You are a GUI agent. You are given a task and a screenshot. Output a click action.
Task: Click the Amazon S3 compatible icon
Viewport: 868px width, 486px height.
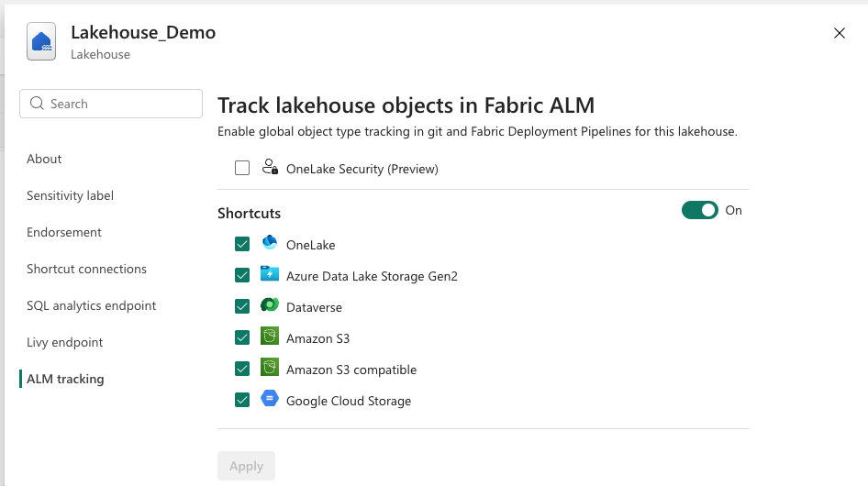pyautogui.click(x=270, y=369)
